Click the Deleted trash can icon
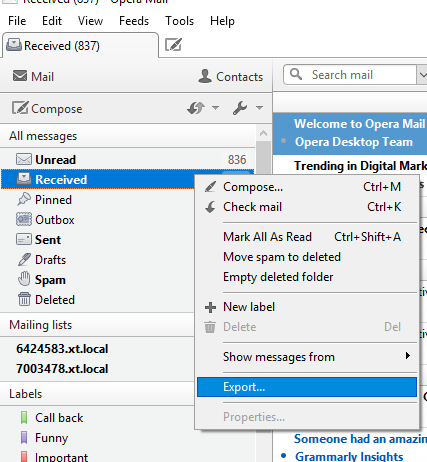The height and width of the screenshot is (462, 427). point(24,299)
